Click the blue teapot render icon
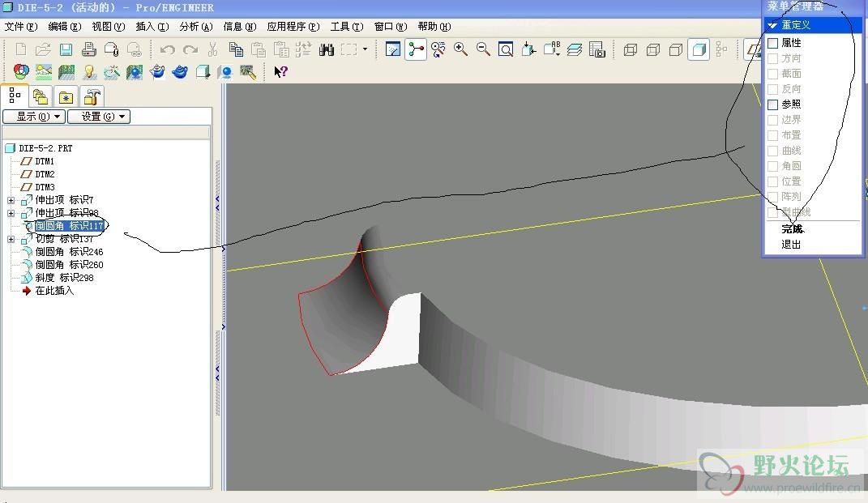868x503 pixels. [x=180, y=71]
